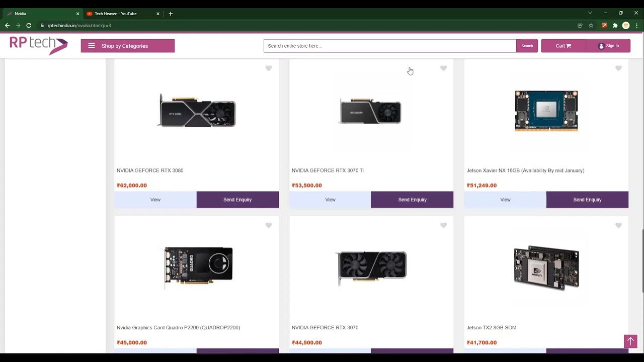The width and height of the screenshot is (644, 362).
Task: Click scroll-to-top arrow button
Action: pyautogui.click(x=630, y=341)
